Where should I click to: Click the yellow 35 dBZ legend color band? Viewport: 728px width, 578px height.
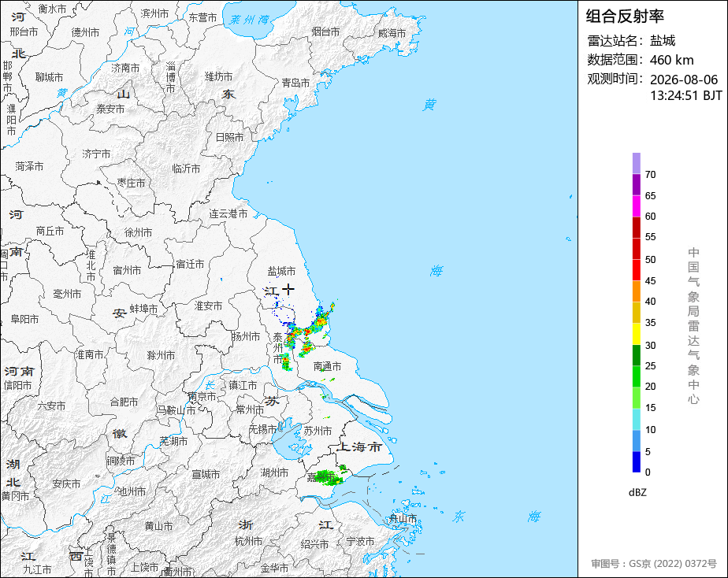click(636, 334)
